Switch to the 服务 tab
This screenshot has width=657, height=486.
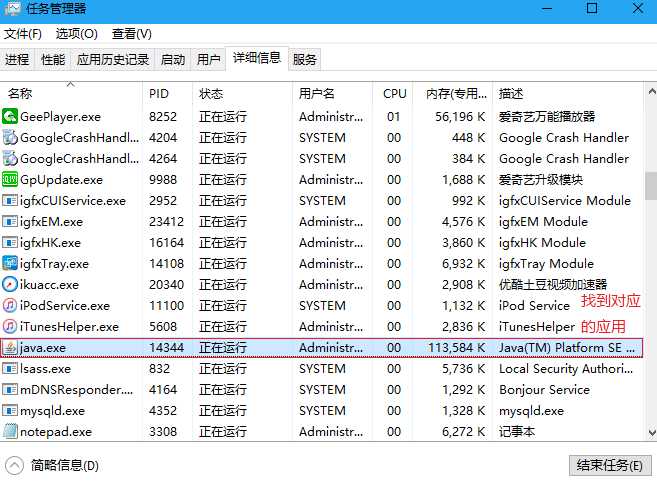click(x=305, y=60)
